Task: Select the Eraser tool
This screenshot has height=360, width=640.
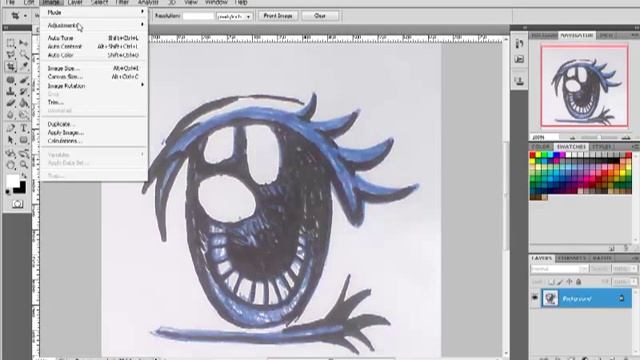Action: point(11,103)
